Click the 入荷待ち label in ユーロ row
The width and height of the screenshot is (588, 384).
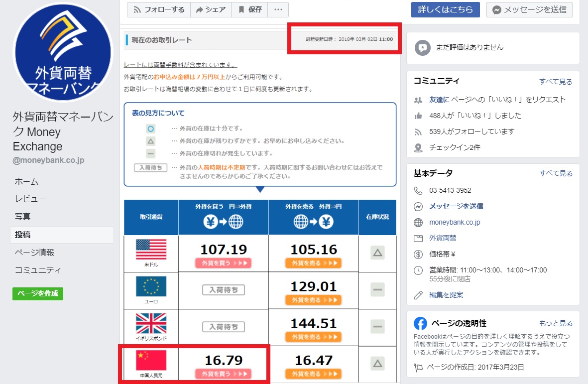pos(224,290)
